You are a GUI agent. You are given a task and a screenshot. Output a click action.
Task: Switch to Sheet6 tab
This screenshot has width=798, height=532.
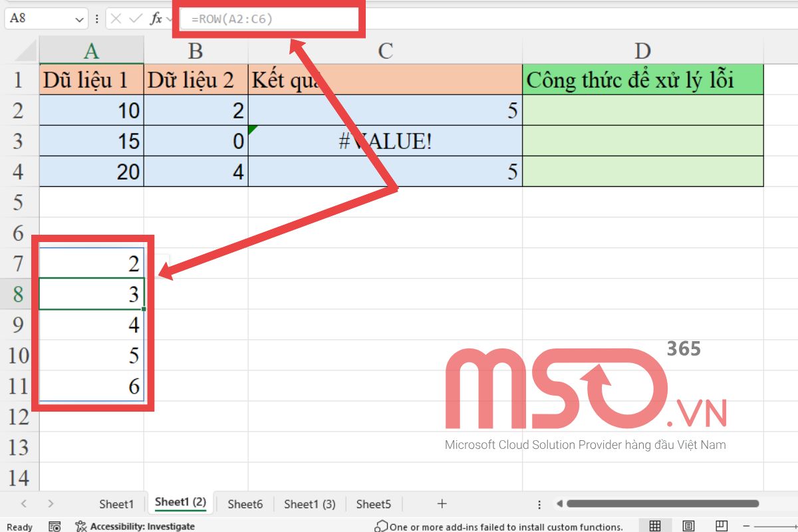click(245, 504)
